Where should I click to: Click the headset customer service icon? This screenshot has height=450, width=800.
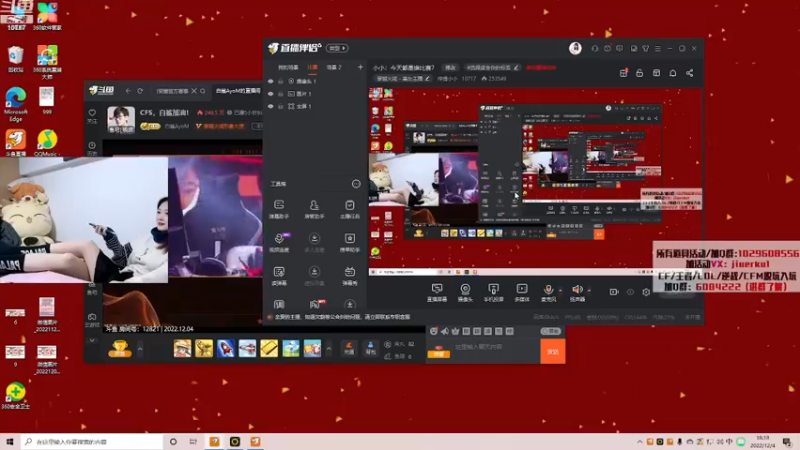pyautogui.click(x=594, y=48)
